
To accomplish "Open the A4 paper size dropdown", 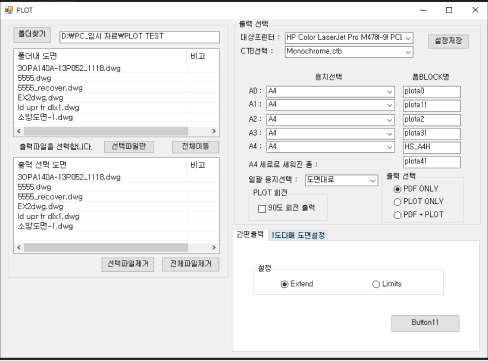I will pyautogui.click(x=330, y=147).
